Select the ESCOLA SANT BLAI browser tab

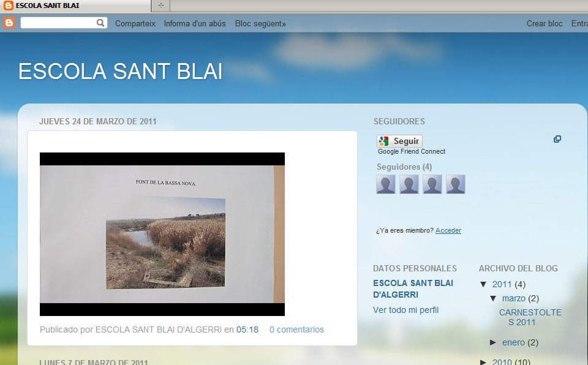(x=76, y=6)
